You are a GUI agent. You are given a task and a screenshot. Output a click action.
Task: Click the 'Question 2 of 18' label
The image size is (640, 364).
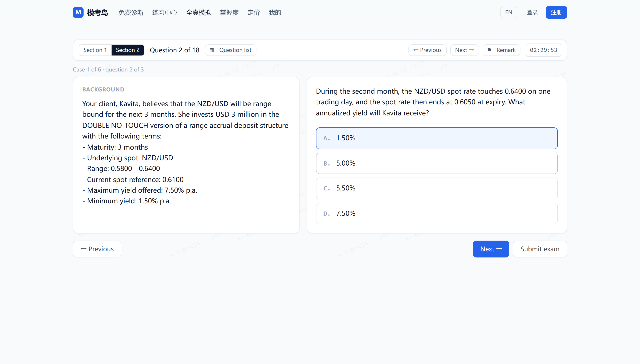(174, 50)
